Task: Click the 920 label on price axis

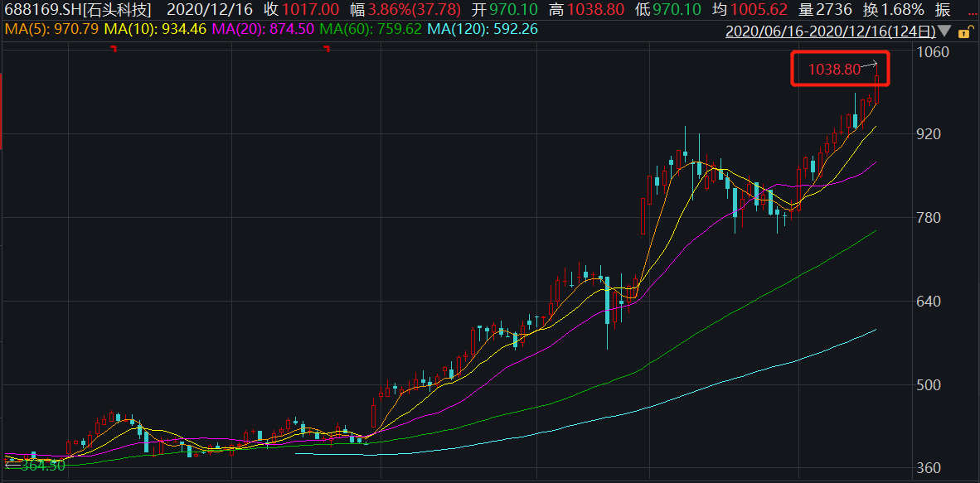Action: coord(928,134)
